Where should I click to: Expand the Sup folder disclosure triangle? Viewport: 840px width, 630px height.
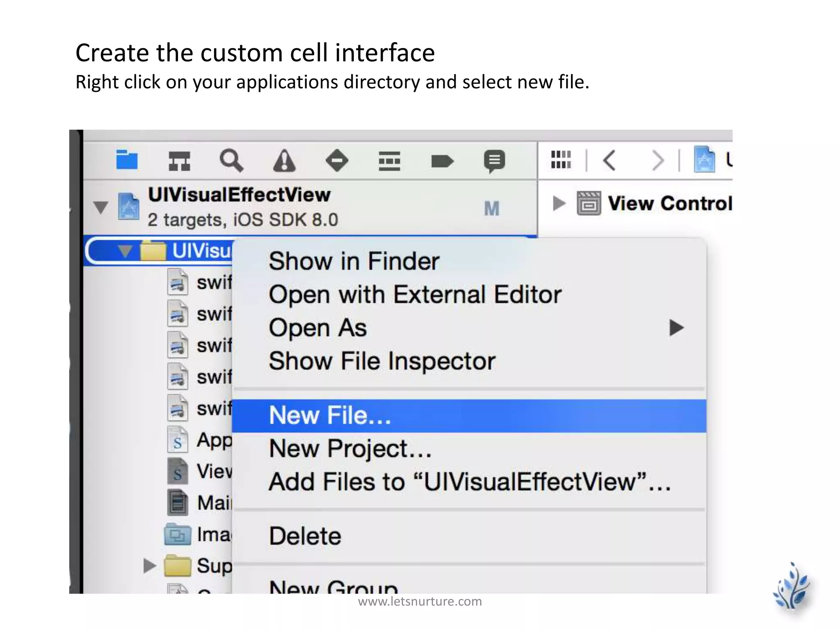[149, 566]
